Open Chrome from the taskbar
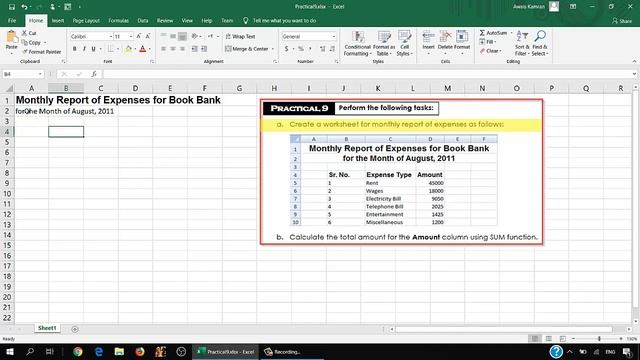 click(78, 351)
